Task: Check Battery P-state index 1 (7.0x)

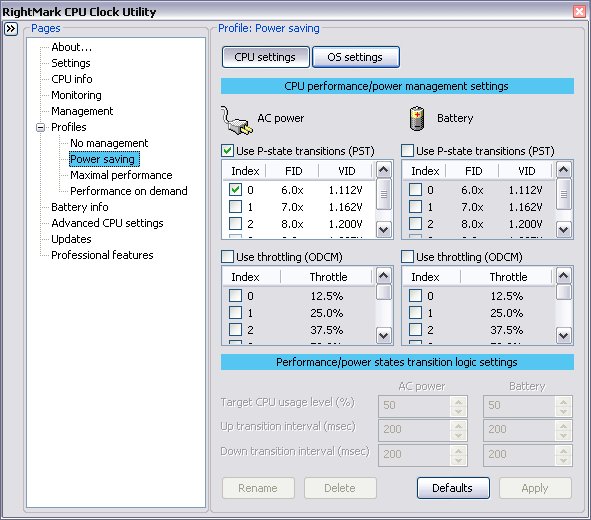Action: click(x=415, y=206)
